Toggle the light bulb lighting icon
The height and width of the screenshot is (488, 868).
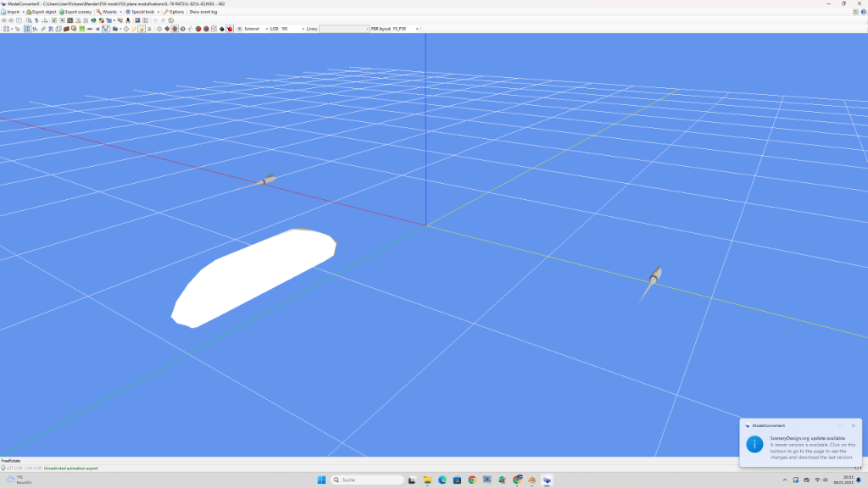pyautogui.click(x=142, y=29)
